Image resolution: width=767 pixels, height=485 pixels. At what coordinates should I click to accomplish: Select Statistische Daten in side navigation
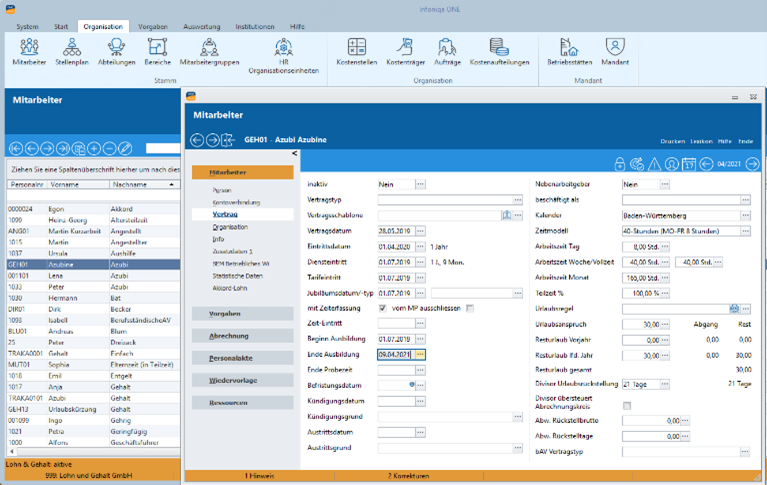click(x=237, y=276)
